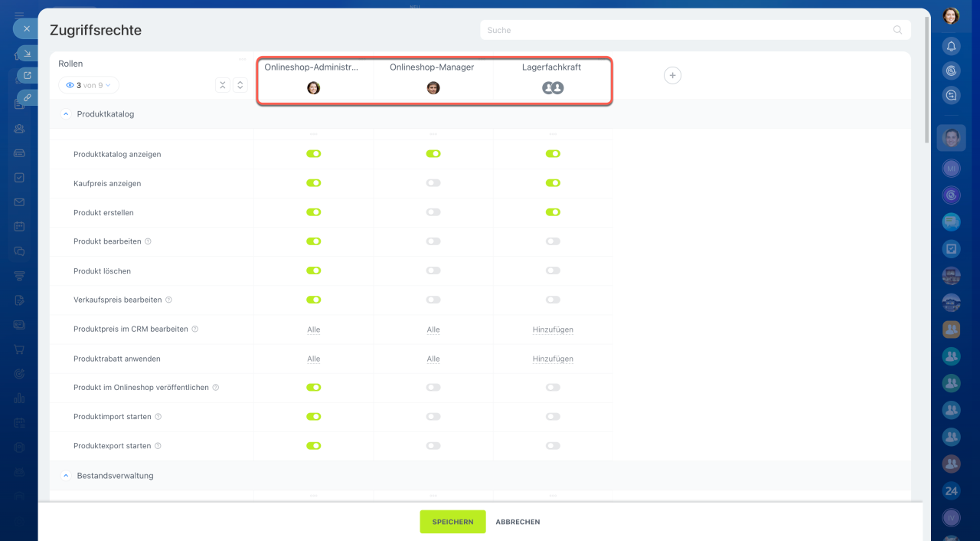Click the Speichern button
The image size is (980, 541).
[452, 522]
